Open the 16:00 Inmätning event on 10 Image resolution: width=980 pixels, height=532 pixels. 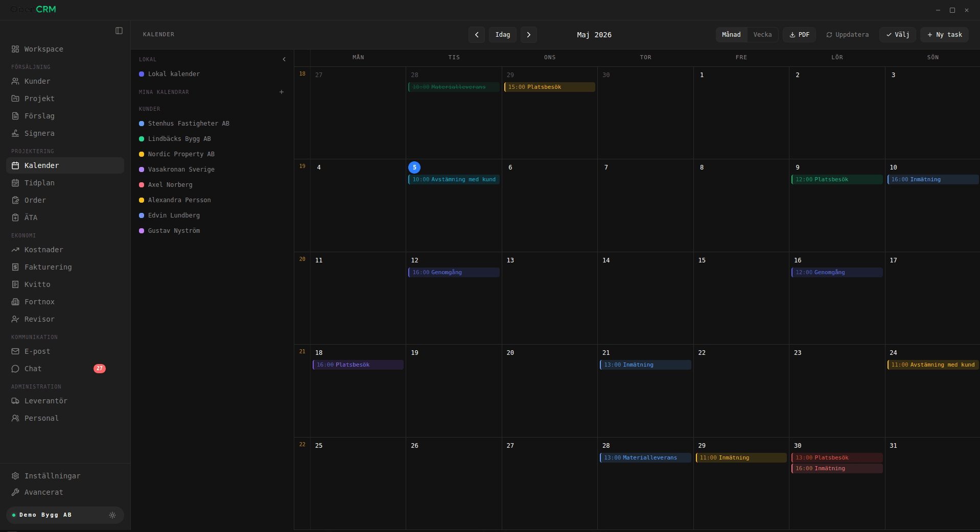933,180
